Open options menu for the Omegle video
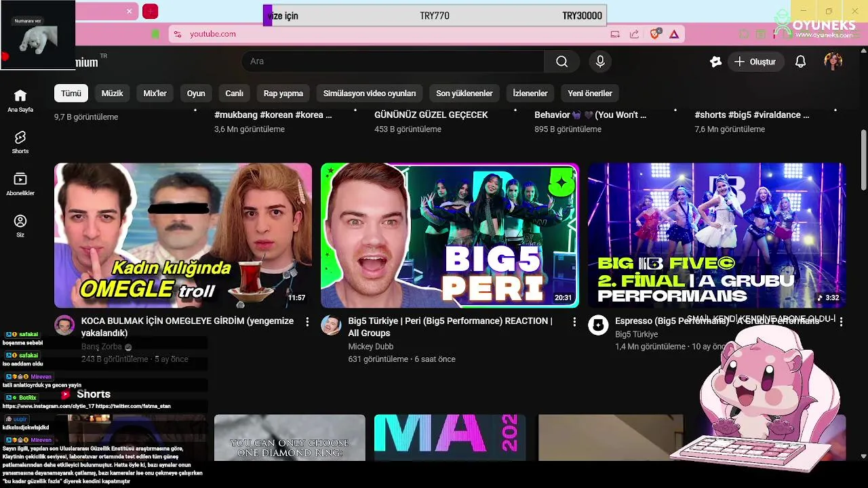The image size is (868, 488). 307,321
